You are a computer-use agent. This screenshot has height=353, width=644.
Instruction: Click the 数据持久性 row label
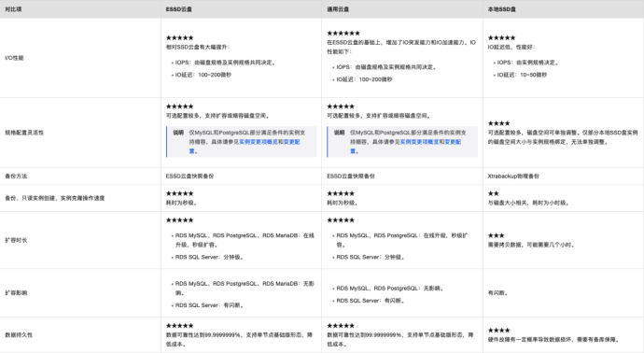pos(19,335)
